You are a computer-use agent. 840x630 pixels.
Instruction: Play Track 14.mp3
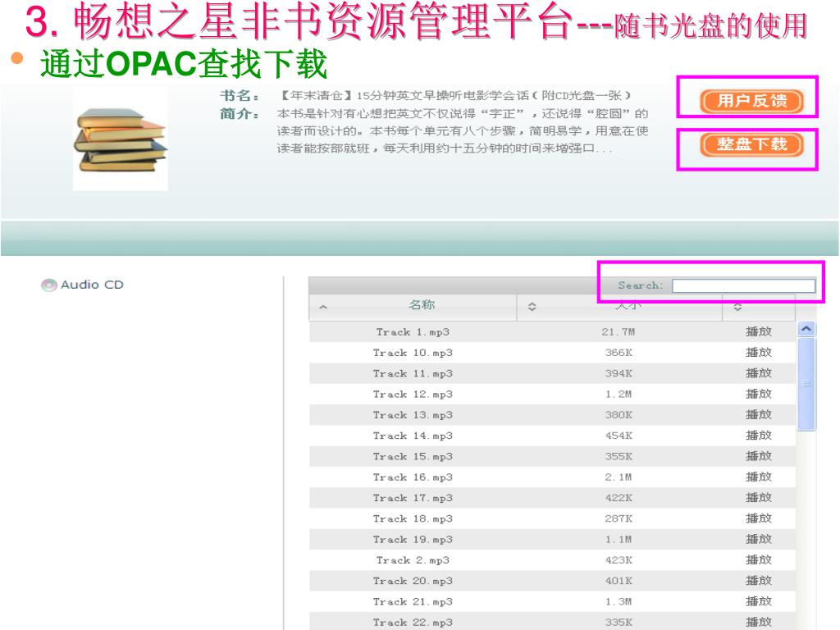click(x=759, y=436)
